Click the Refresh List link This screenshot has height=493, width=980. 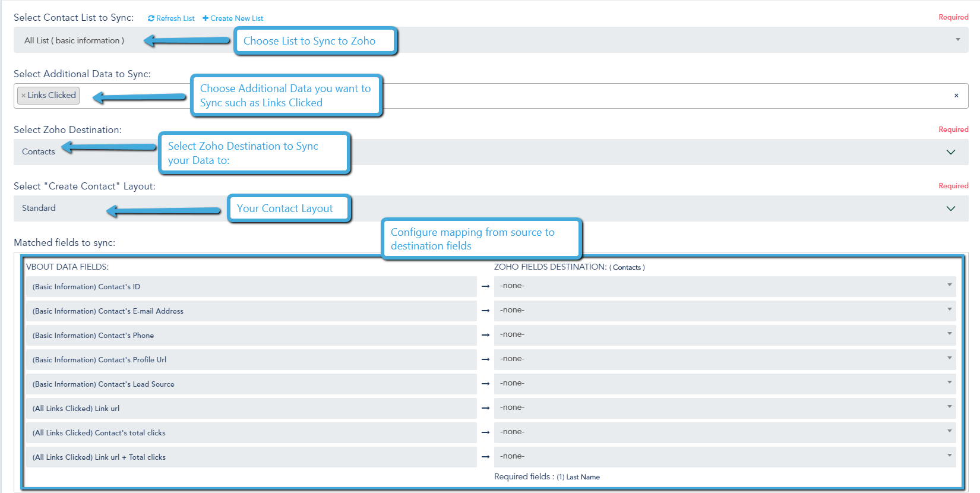coord(171,18)
